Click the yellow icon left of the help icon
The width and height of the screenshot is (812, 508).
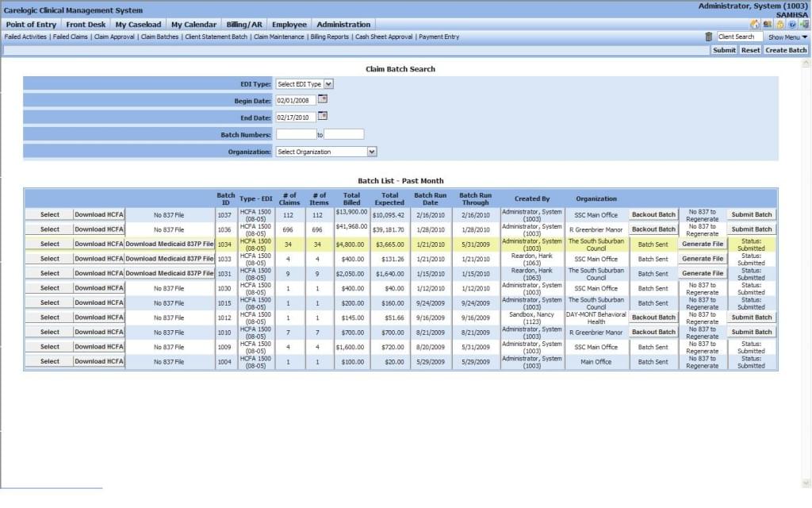(x=780, y=25)
